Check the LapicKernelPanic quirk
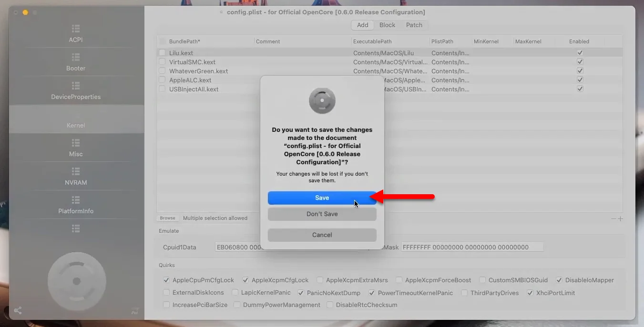This screenshot has height=327, width=644. pos(235,293)
